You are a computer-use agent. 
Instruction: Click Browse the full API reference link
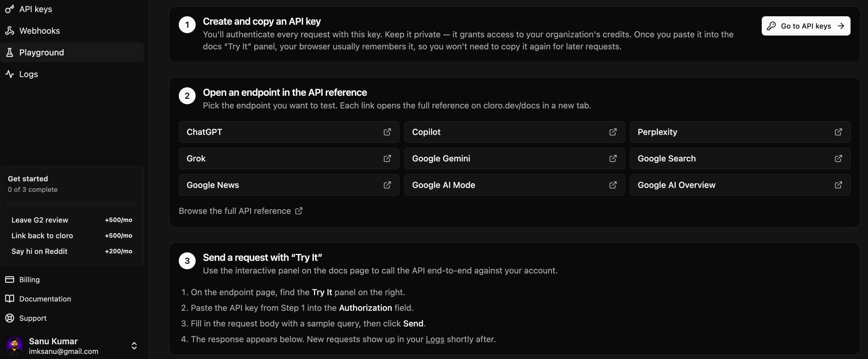[240, 211]
